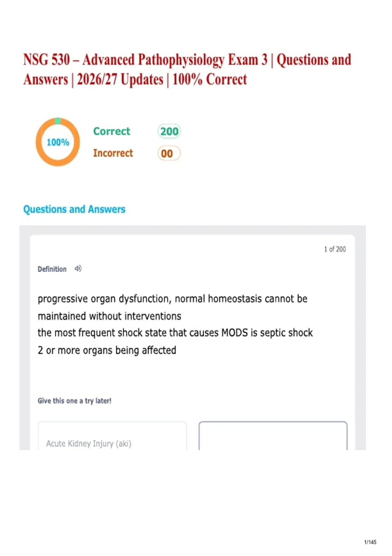Choose the empty answer card on right
The width and height of the screenshot is (392, 556).
point(273,436)
